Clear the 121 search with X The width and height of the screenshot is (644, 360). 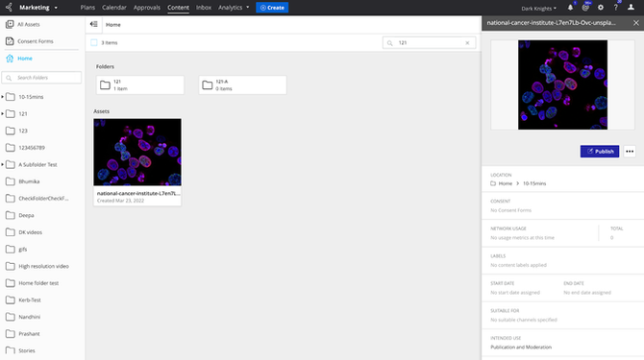coord(467,42)
